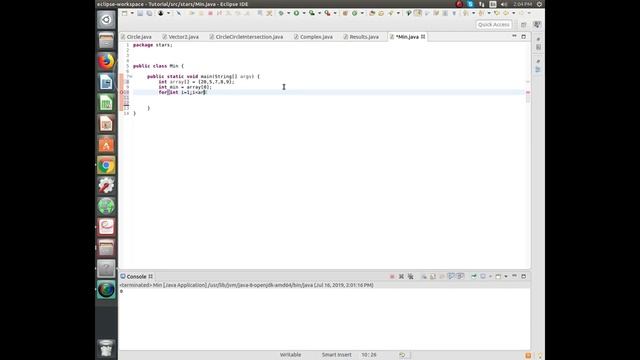This screenshot has width=640, height=360.
Task: Switch to the Results.java tab
Action: pos(364,37)
